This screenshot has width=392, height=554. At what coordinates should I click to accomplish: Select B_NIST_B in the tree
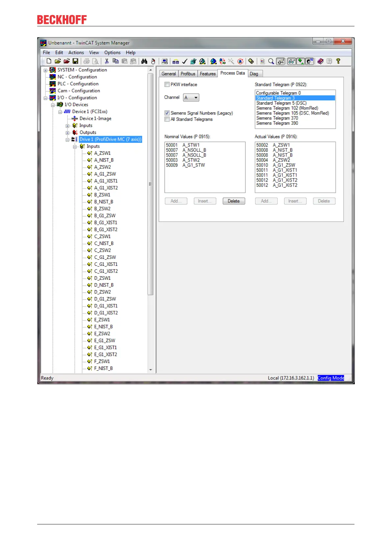pyautogui.click(x=104, y=202)
